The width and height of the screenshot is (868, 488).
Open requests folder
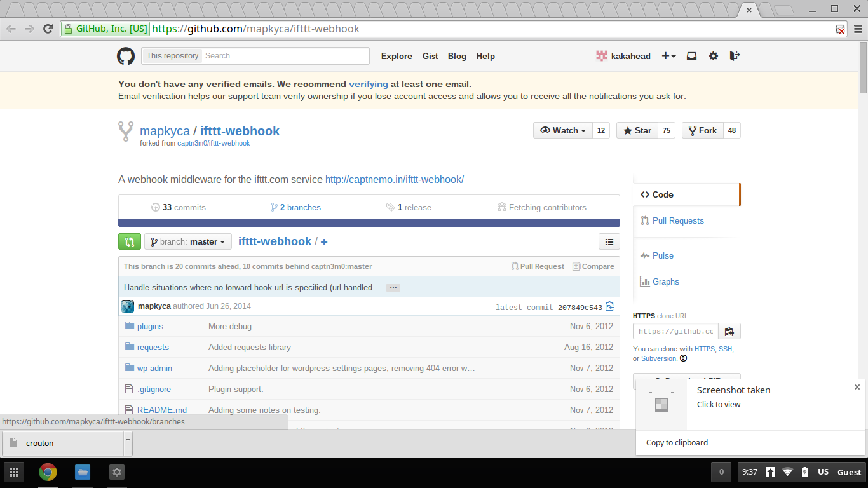pos(153,348)
